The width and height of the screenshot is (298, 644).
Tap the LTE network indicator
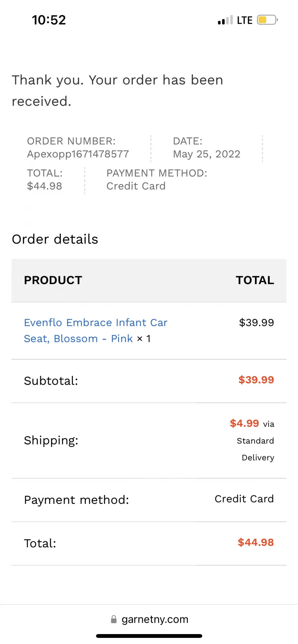point(245,20)
